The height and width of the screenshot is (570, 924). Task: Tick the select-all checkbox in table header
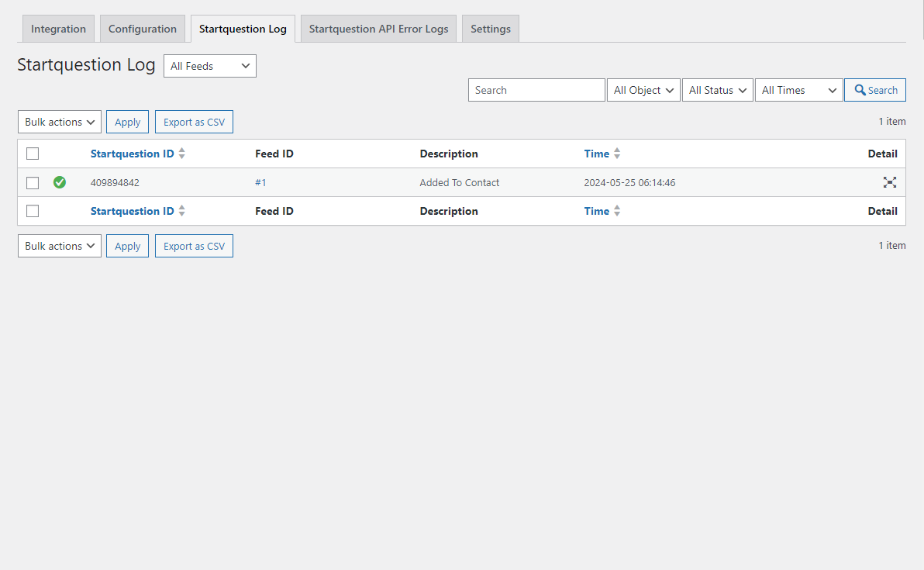pyautogui.click(x=33, y=154)
